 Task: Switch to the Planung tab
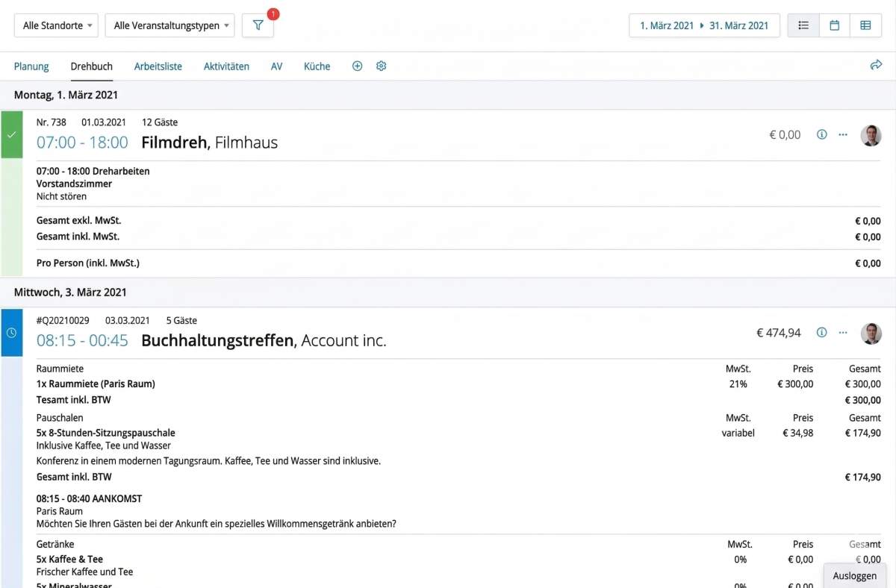click(x=31, y=66)
